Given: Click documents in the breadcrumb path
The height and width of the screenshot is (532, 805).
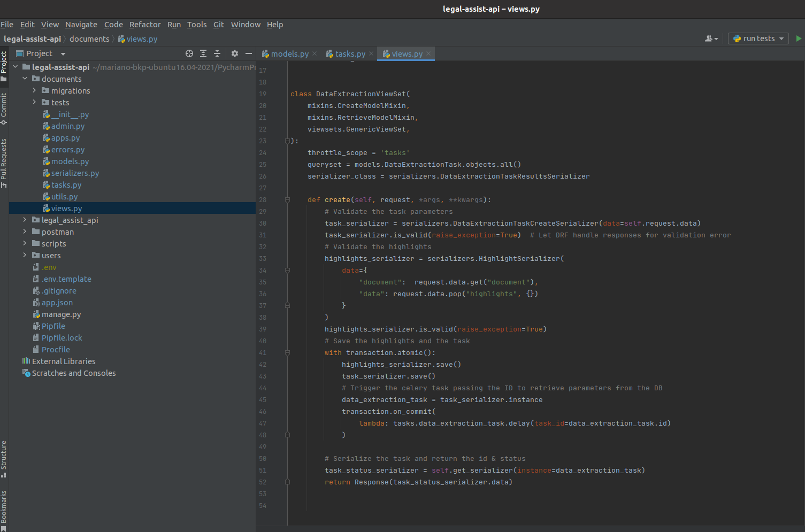Looking at the screenshot, I should tap(89, 39).
